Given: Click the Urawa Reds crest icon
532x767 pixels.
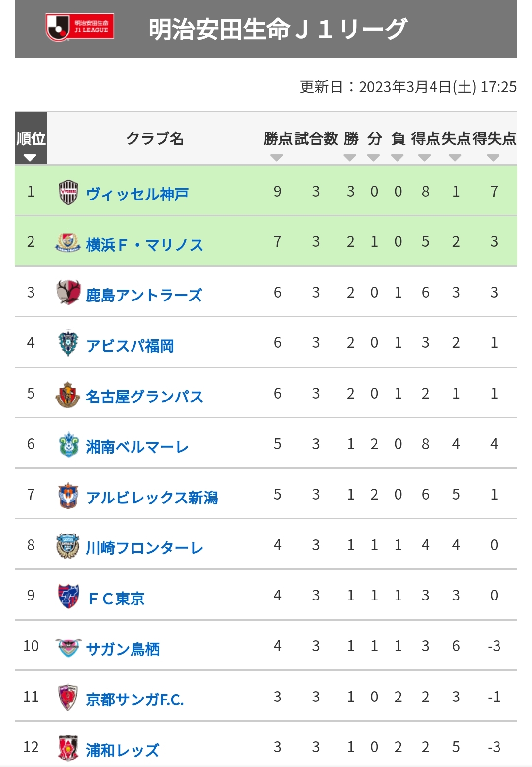Looking at the screenshot, I should click(x=68, y=748).
